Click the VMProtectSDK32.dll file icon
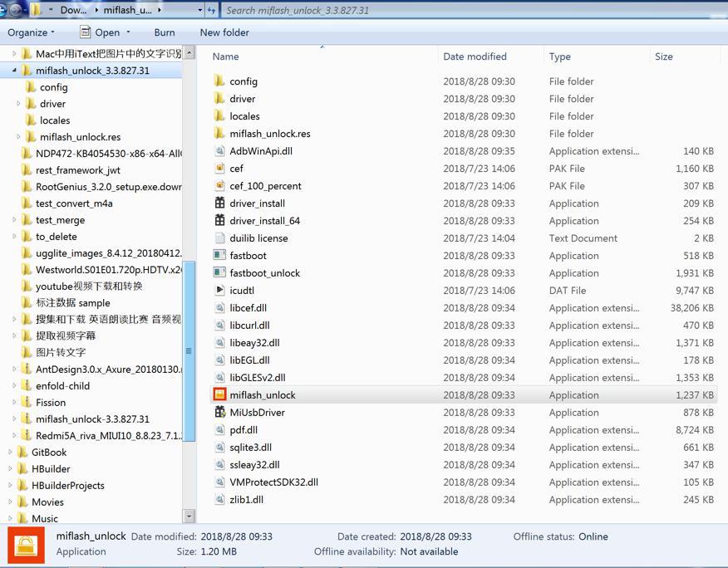 point(219,482)
